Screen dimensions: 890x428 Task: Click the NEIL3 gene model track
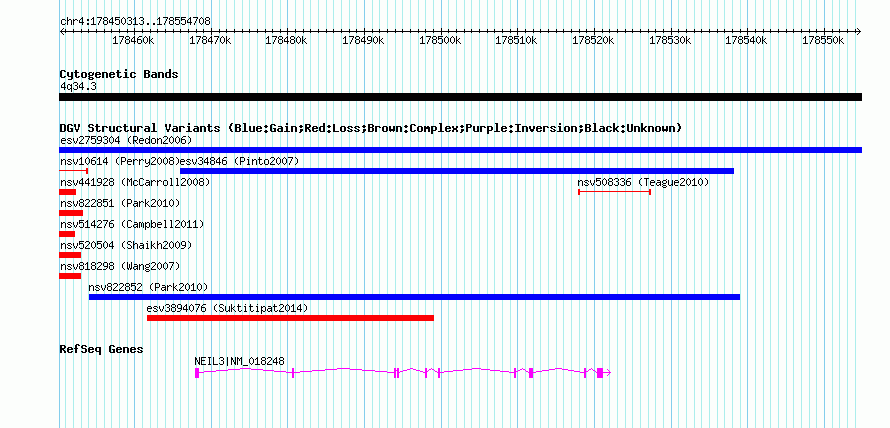[x=402, y=372]
